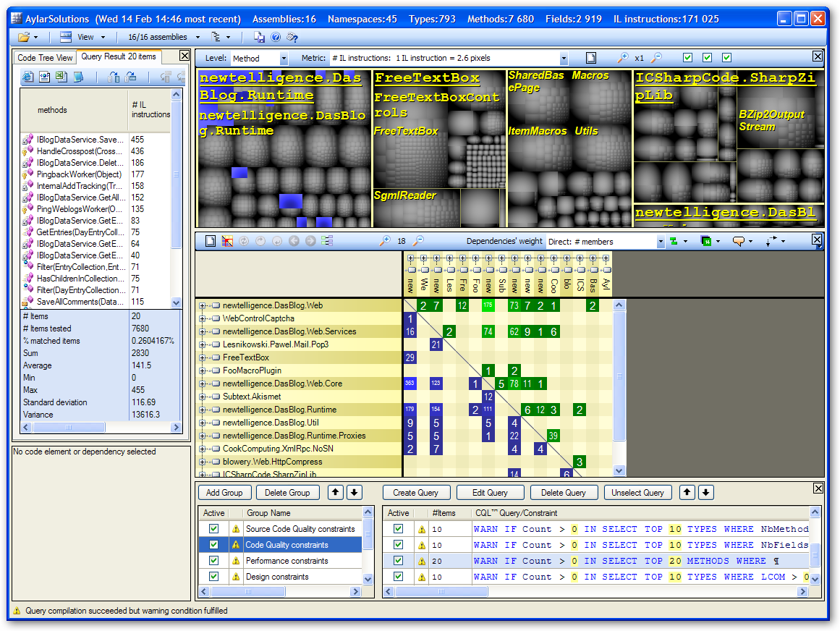Open the 16/16 assemblies dropdown

point(164,37)
